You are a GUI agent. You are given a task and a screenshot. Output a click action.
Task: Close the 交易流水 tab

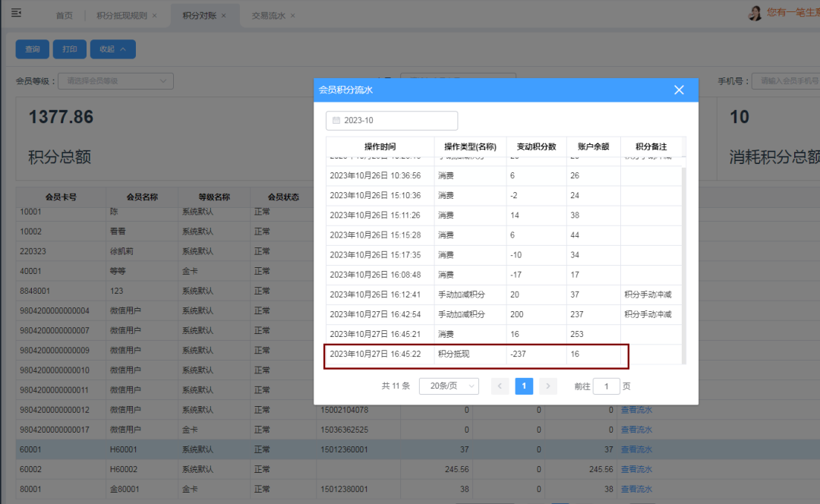(293, 16)
